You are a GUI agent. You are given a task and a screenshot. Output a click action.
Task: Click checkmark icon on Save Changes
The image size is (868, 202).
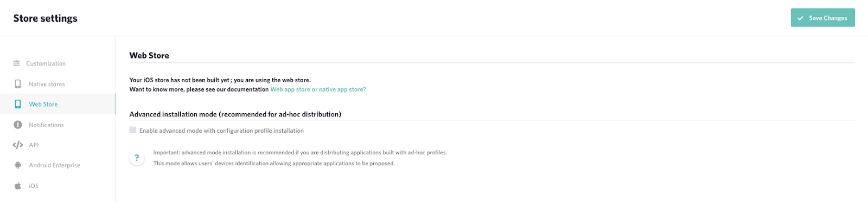coord(800,18)
